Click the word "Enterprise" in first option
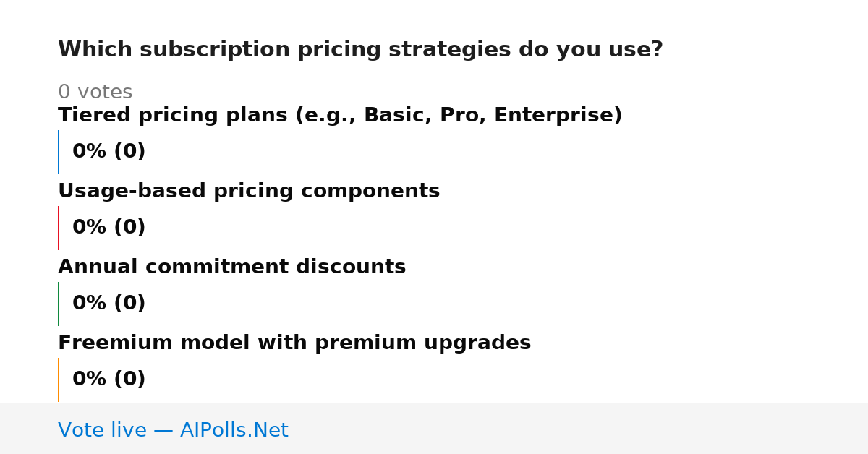This screenshot has width=868, height=454. point(553,116)
